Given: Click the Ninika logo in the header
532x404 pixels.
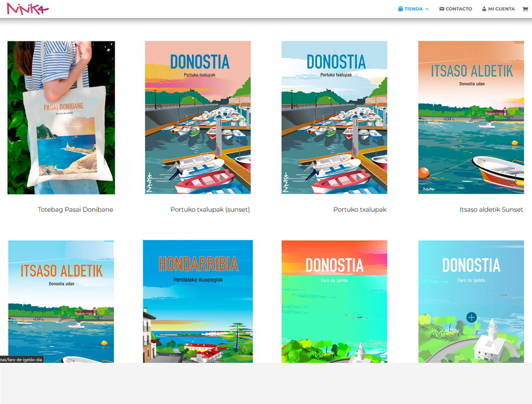Looking at the screenshot, I should point(28,9).
